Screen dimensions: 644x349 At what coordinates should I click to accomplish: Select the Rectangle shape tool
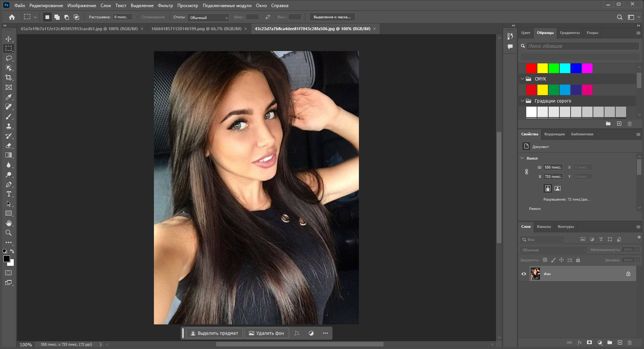point(9,213)
